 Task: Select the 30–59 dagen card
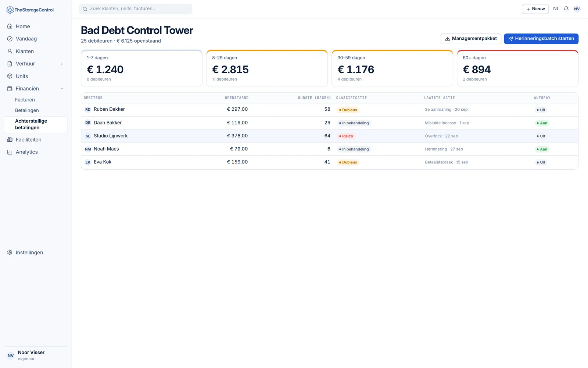[x=392, y=68]
